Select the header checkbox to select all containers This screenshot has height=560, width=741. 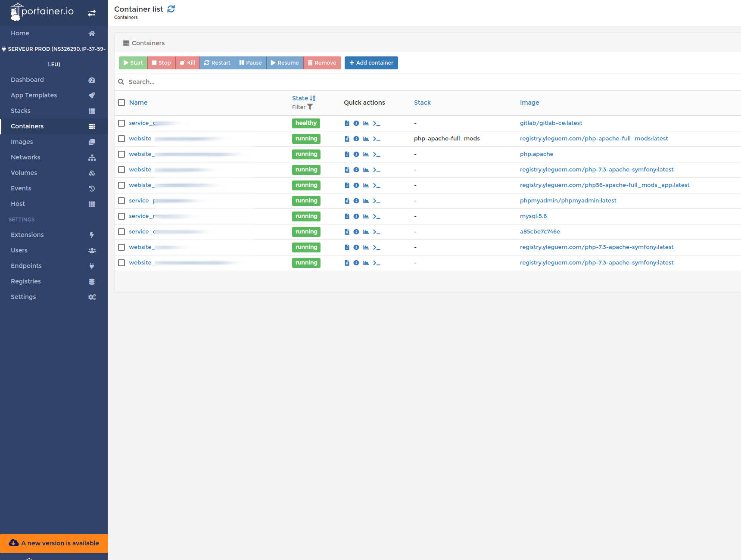tap(121, 103)
